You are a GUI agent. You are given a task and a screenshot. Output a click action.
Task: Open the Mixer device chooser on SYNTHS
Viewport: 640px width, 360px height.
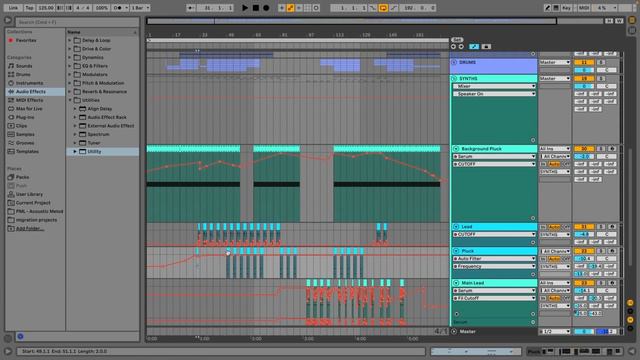[494, 86]
